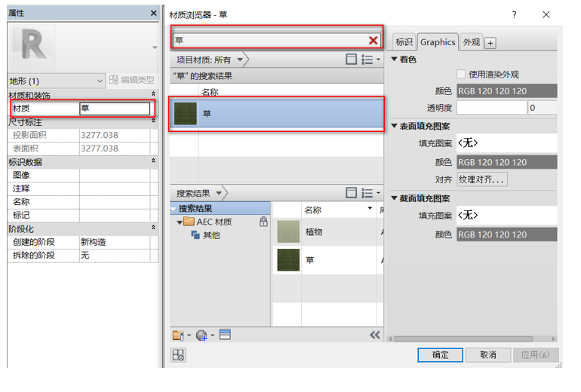Click the lock icon beside AEC 材质

263,222
